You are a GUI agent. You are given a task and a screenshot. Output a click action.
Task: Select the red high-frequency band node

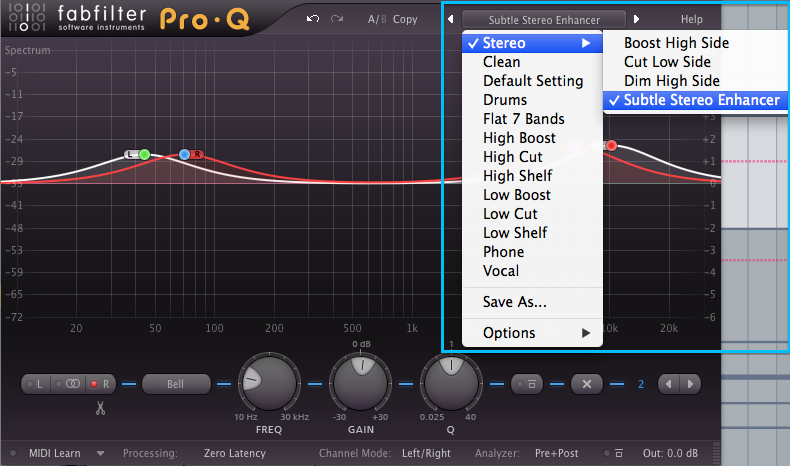[611, 146]
